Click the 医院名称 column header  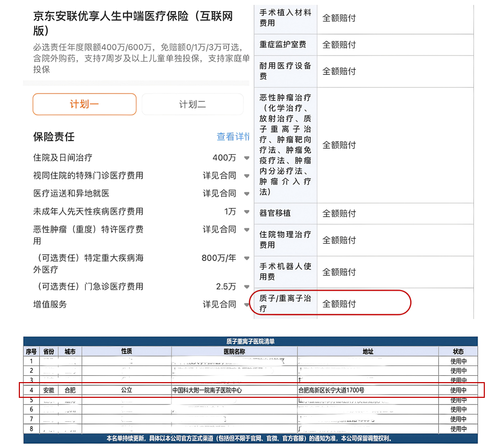[234, 351]
